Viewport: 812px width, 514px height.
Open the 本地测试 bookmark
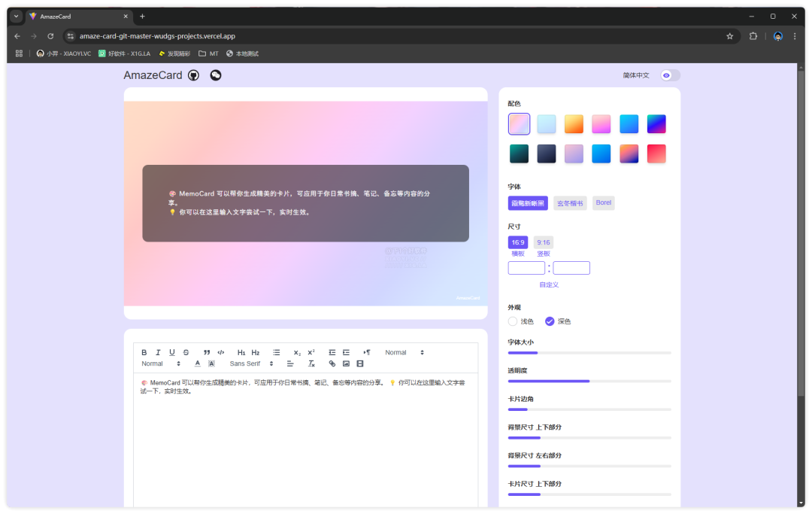tap(242, 53)
